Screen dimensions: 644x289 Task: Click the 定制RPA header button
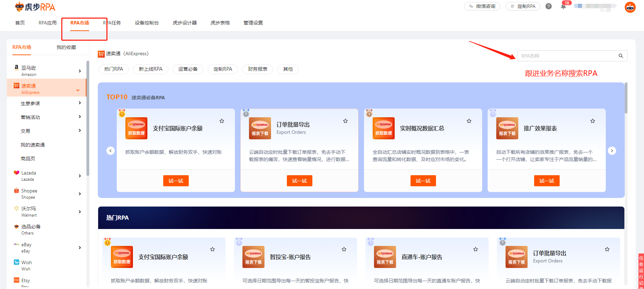tap(523, 6)
